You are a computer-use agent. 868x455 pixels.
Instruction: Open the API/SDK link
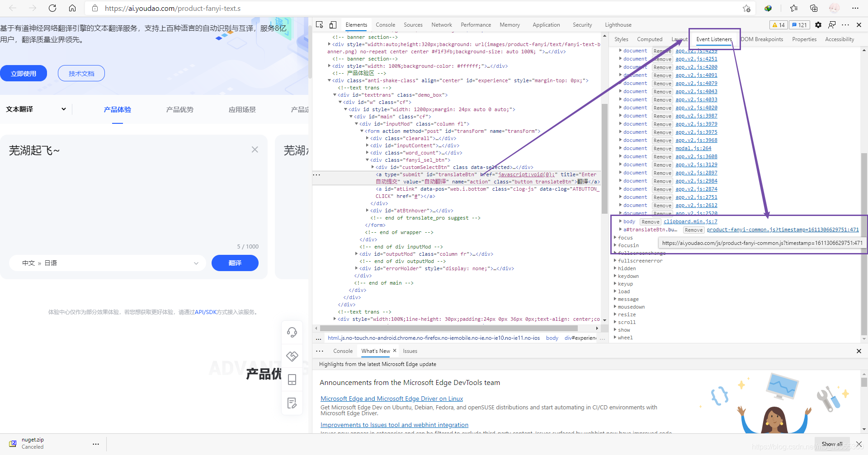(206, 312)
